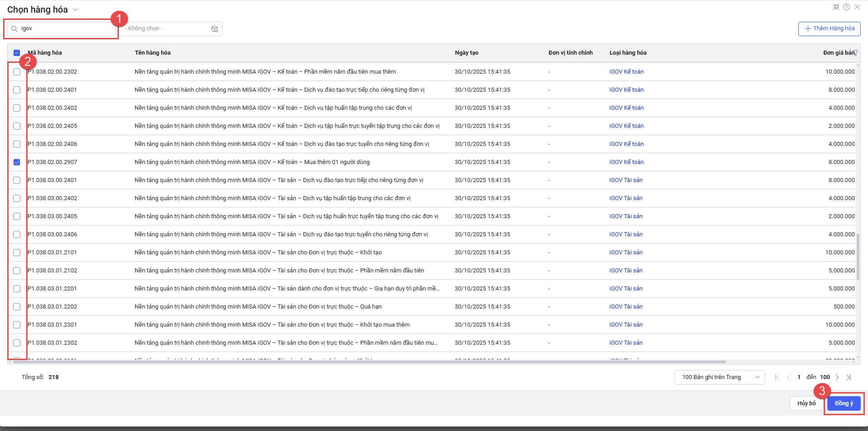Screen dimensions: 868x431
Task: Tick the checkbox for P1.038.03.01.2202
Action: (17, 307)
